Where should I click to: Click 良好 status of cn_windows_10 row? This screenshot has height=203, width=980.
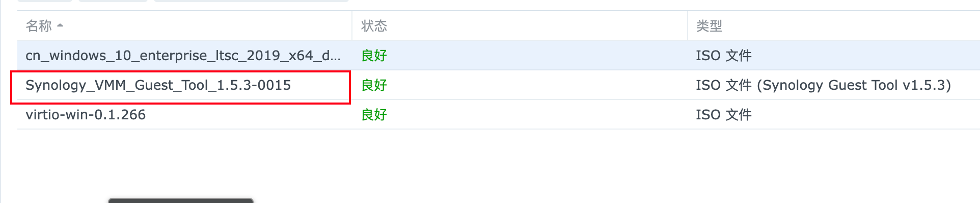[x=374, y=55]
